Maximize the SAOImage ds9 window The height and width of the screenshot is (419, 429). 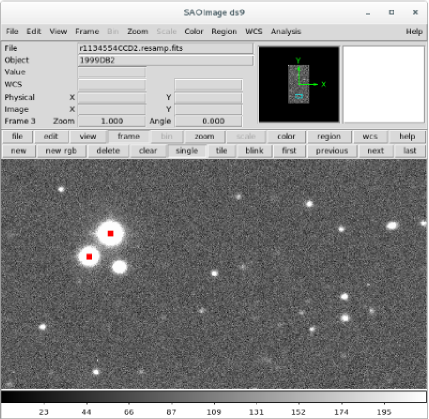click(391, 12)
